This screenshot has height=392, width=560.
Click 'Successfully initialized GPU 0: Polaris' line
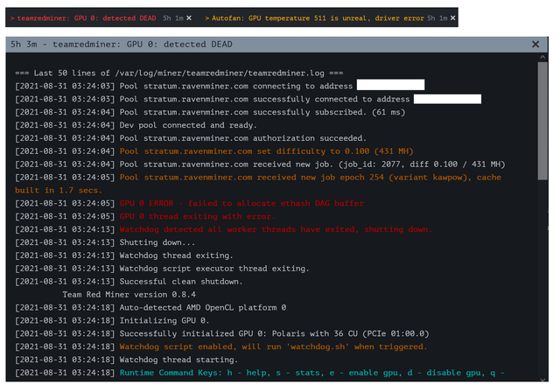click(221, 333)
